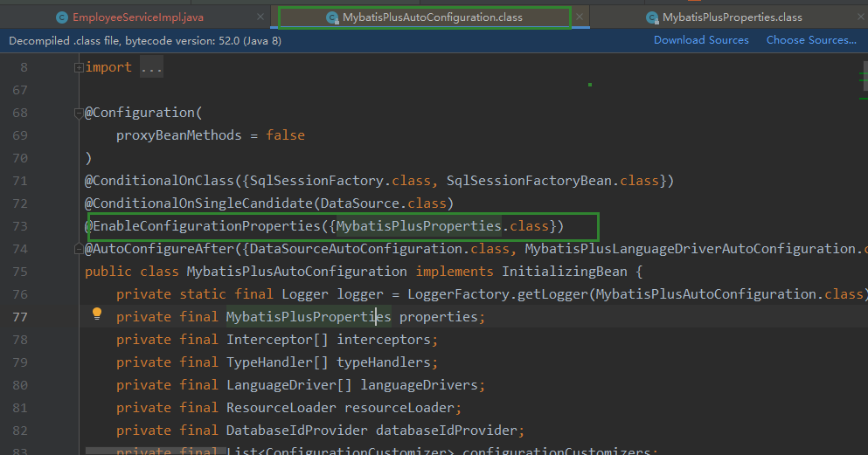This screenshot has height=455, width=868.
Task: Click the Interceptor[] type on line 78
Action: pyautogui.click(x=277, y=340)
